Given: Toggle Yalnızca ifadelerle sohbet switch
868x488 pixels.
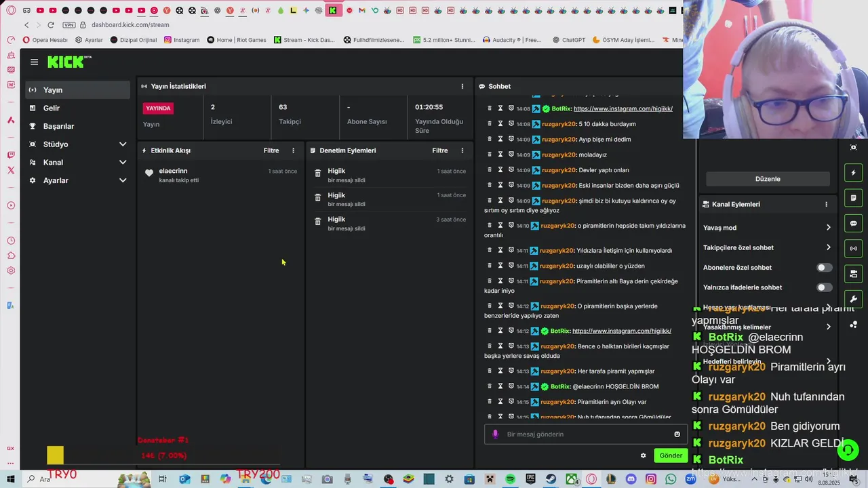Looking at the screenshot, I should [x=824, y=287].
